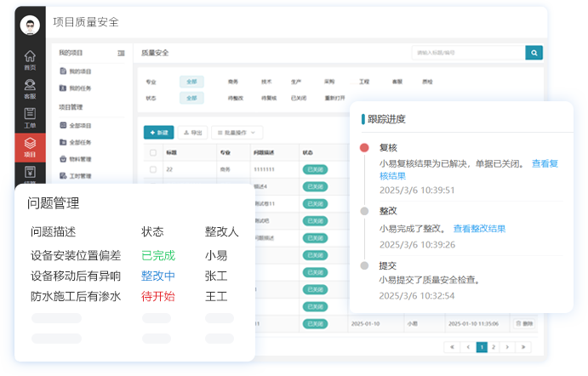Image resolution: width=588 pixels, height=376 pixels.
Task: Select 全部 in the 专业 filter row
Action: [x=191, y=82]
